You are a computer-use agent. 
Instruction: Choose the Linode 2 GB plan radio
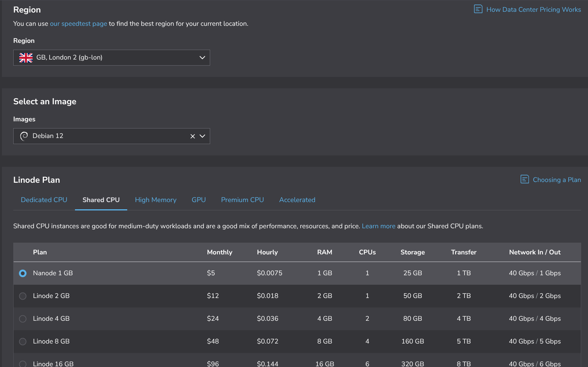point(23,296)
